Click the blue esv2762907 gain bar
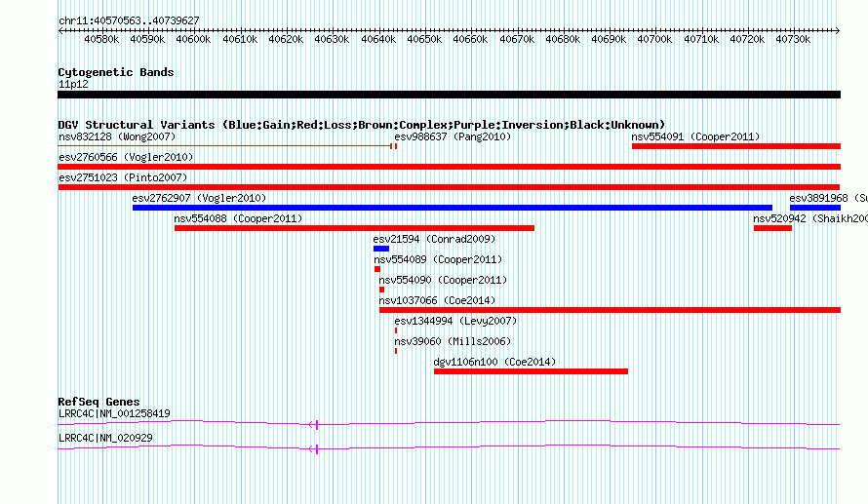Viewport: 868px width, 504px height. (x=453, y=208)
